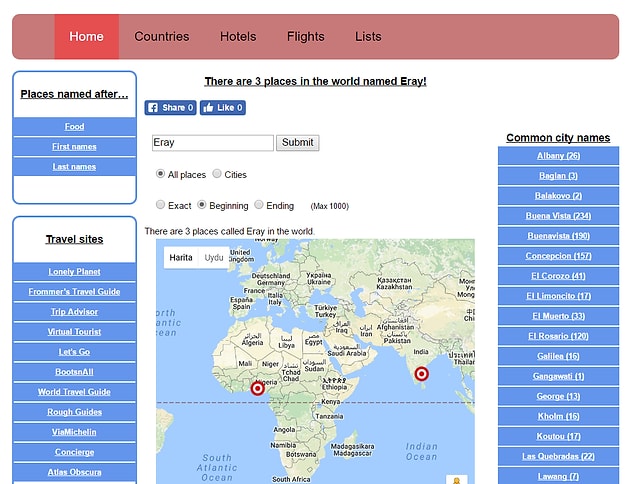This screenshot has width=635, height=484.
Task: Open the Last names link
Action: pos(75,167)
